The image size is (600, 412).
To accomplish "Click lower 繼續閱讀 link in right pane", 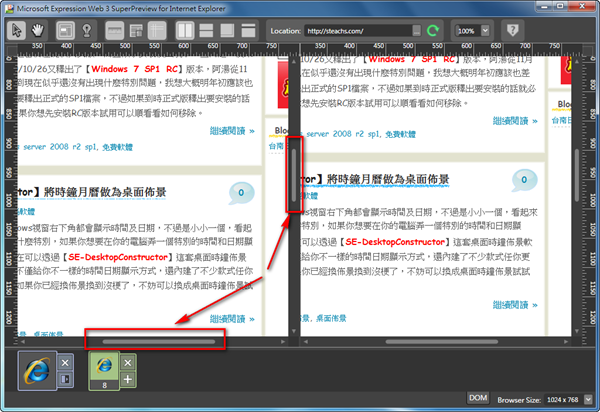I will pos(515,305).
